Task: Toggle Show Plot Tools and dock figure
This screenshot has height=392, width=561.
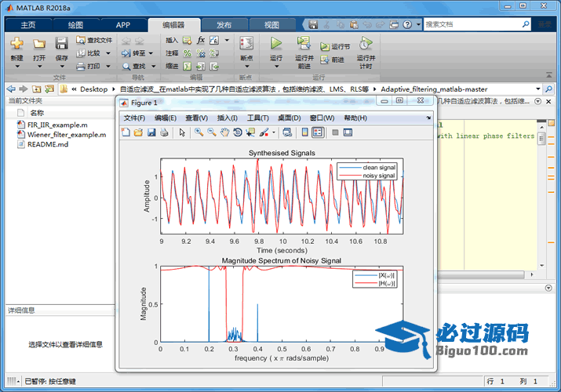Action: coord(348,132)
